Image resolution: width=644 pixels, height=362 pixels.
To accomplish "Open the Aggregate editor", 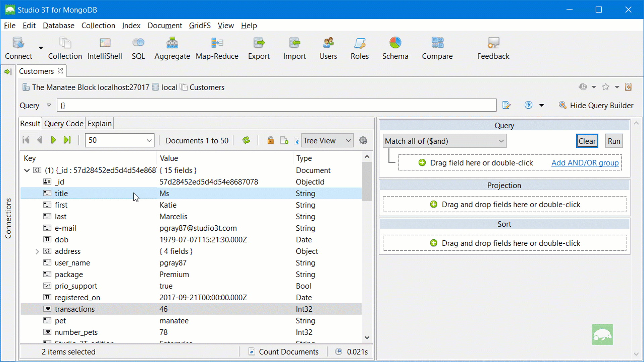I will click(x=172, y=43).
